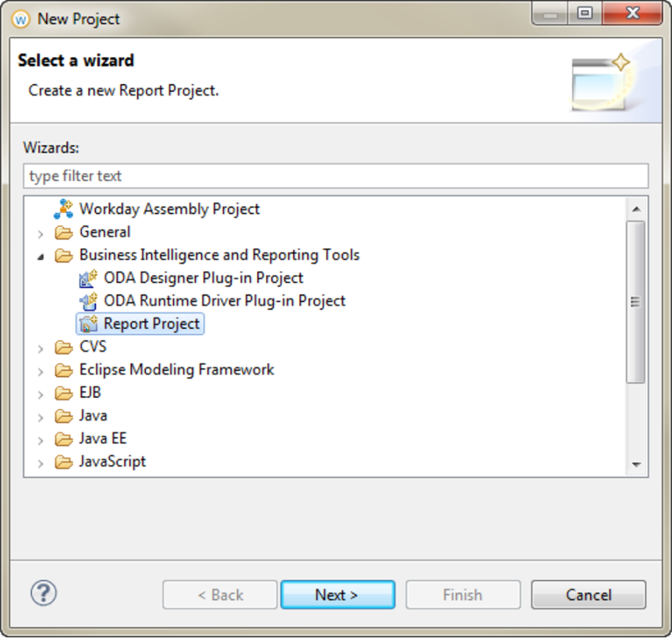The height and width of the screenshot is (638, 672).
Task: Select the General label
Action: [x=105, y=232]
